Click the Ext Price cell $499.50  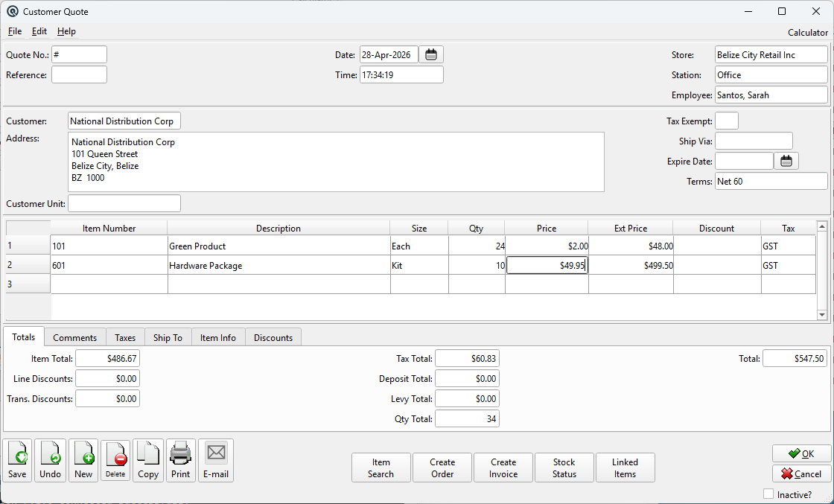(631, 265)
